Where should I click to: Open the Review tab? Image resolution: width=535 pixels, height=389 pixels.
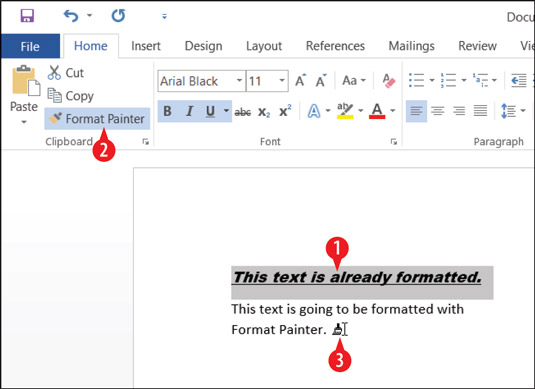(x=477, y=46)
